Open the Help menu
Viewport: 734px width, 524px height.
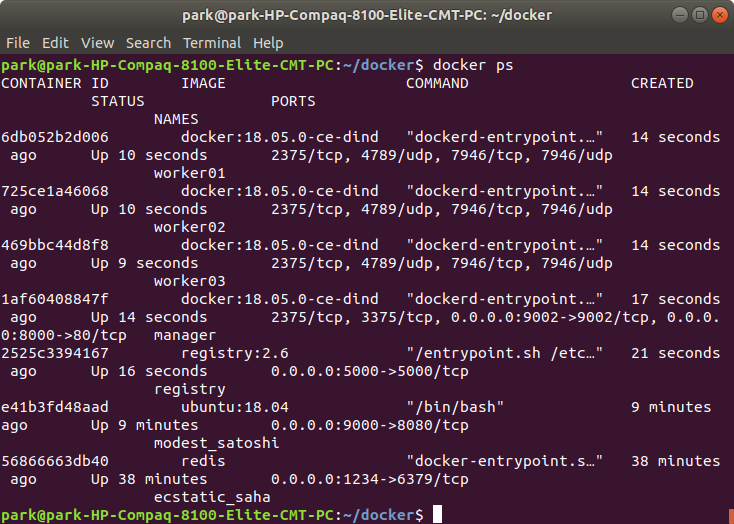(x=268, y=43)
